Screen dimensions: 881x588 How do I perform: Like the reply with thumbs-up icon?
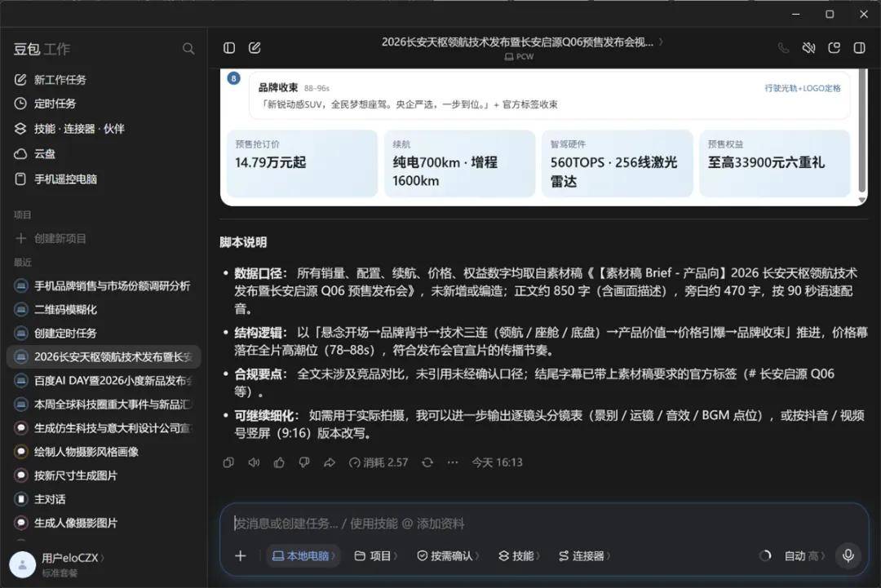pos(279,462)
